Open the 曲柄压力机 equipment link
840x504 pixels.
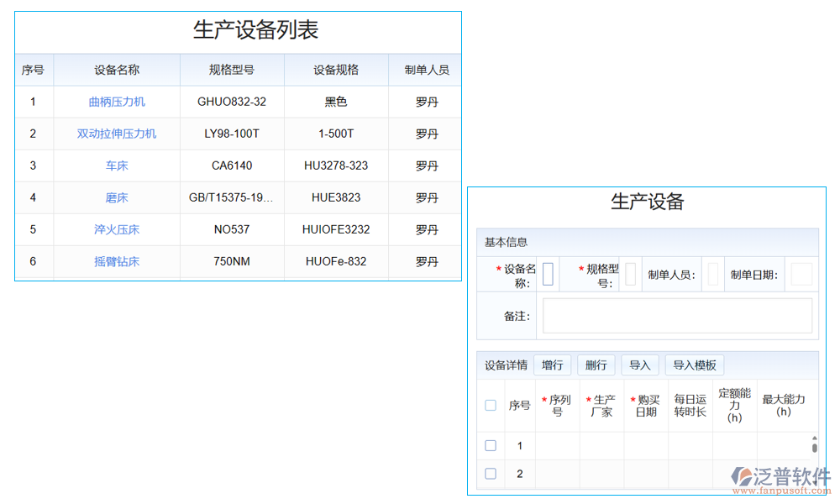point(116,102)
